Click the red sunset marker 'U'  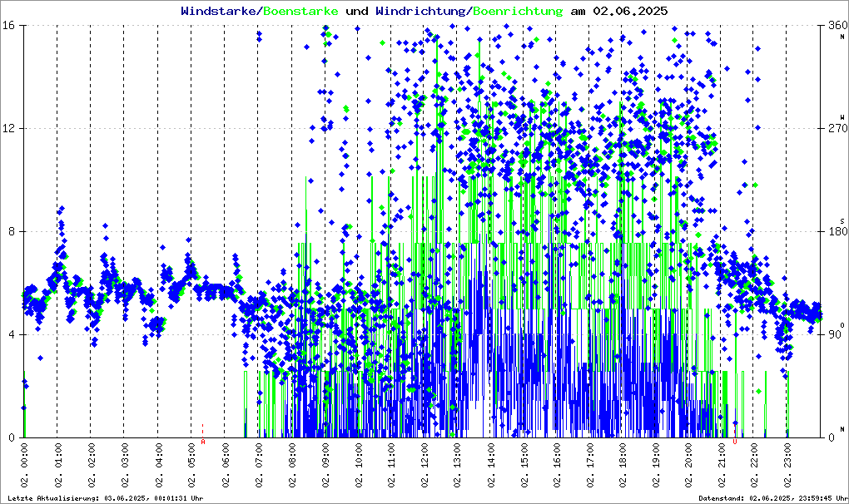(x=735, y=442)
